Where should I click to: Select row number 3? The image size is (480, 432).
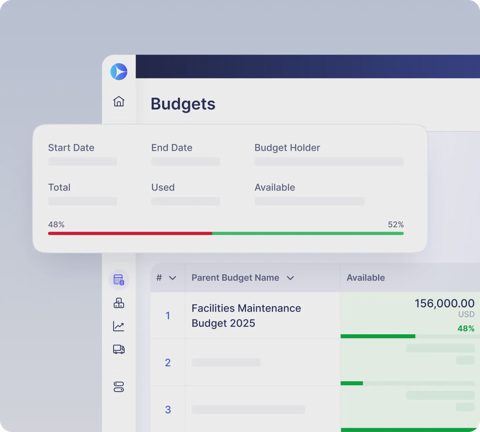click(x=168, y=410)
